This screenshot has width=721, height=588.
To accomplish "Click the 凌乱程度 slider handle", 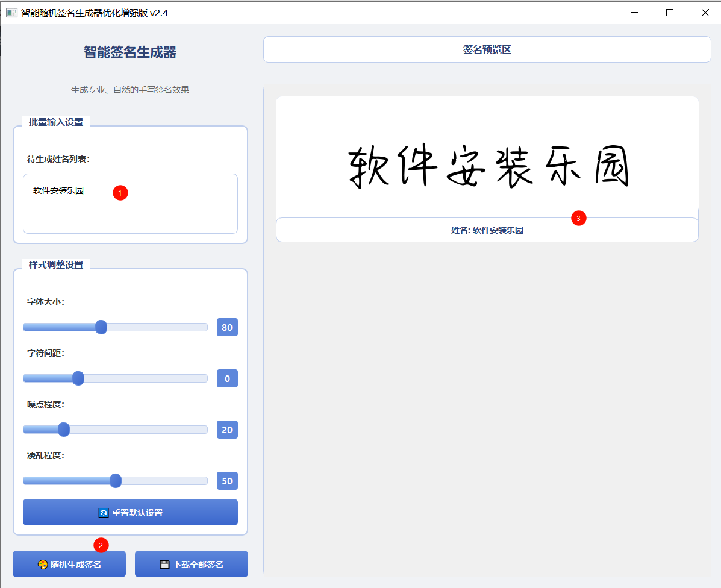I will [116, 481].
